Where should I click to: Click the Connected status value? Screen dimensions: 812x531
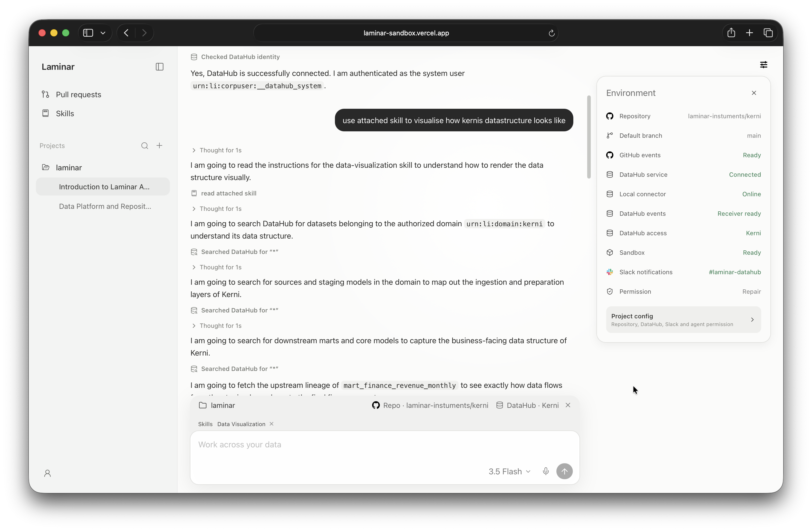(x=745, y=175)
